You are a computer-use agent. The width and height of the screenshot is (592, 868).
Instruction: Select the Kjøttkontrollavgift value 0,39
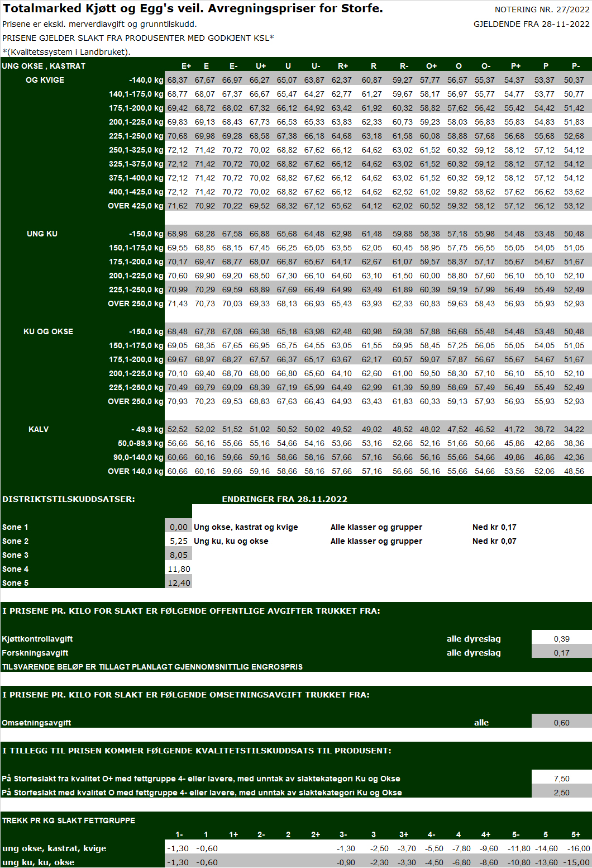[561, 639]
